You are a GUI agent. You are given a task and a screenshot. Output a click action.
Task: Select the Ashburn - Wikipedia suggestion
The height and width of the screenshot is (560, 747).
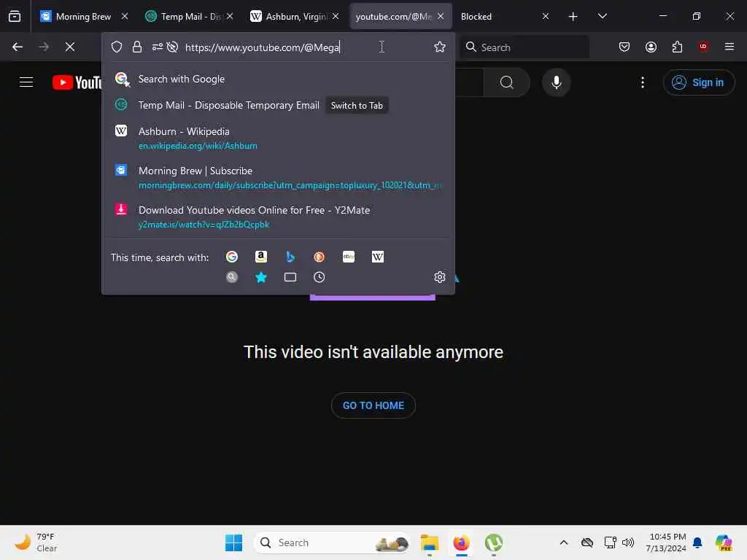(278, 138)
